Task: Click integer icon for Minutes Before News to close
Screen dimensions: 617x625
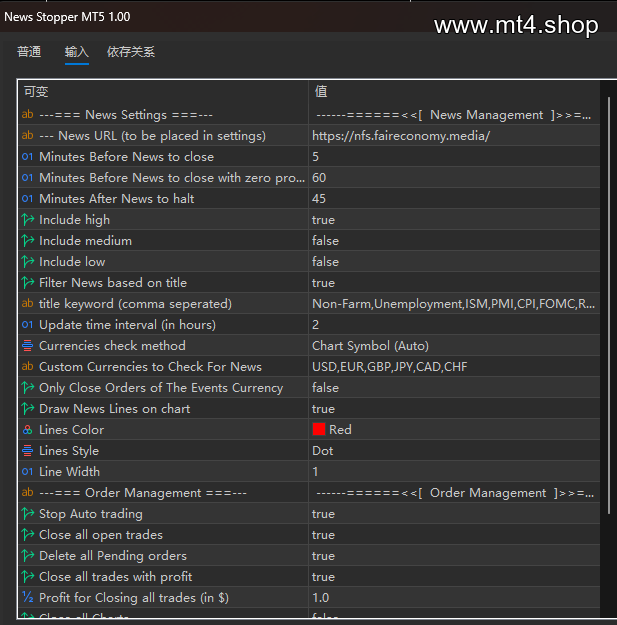Action: pos(28,157)
